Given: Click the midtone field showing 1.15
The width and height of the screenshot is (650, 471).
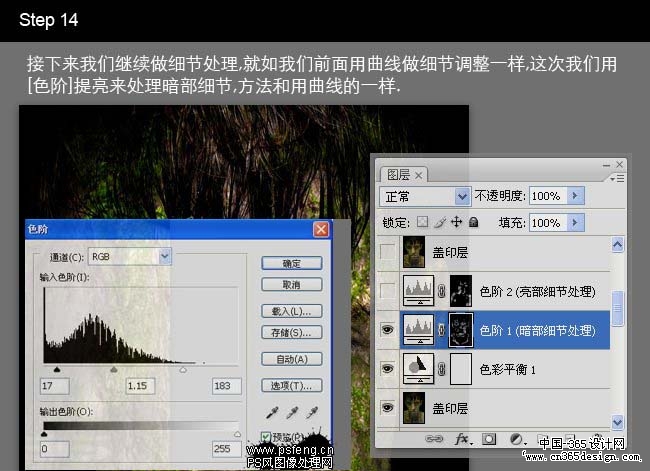Looking at the screenshot, I should coord(140,386).
